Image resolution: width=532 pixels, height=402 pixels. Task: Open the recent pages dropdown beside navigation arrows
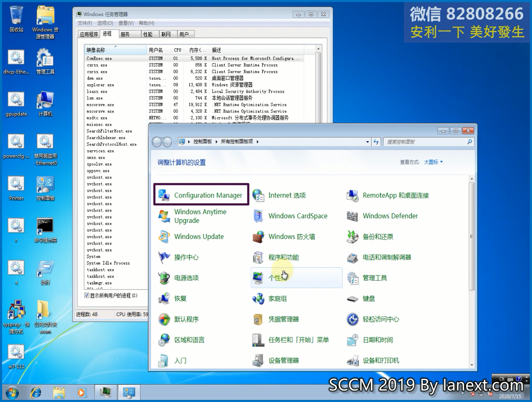[176, 142]
